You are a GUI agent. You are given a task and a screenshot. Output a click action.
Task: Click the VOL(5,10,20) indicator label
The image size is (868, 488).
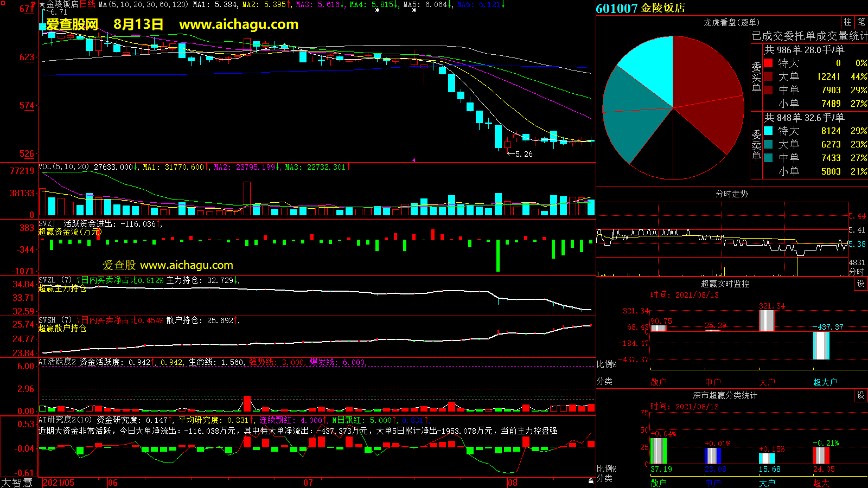(63, 167)
